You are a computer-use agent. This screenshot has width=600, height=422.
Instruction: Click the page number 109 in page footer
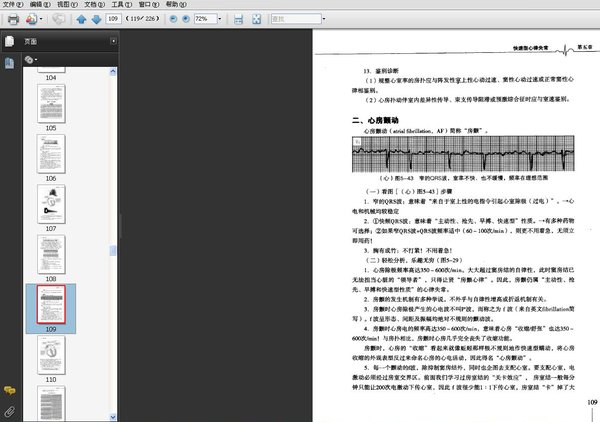click(592, 402)
